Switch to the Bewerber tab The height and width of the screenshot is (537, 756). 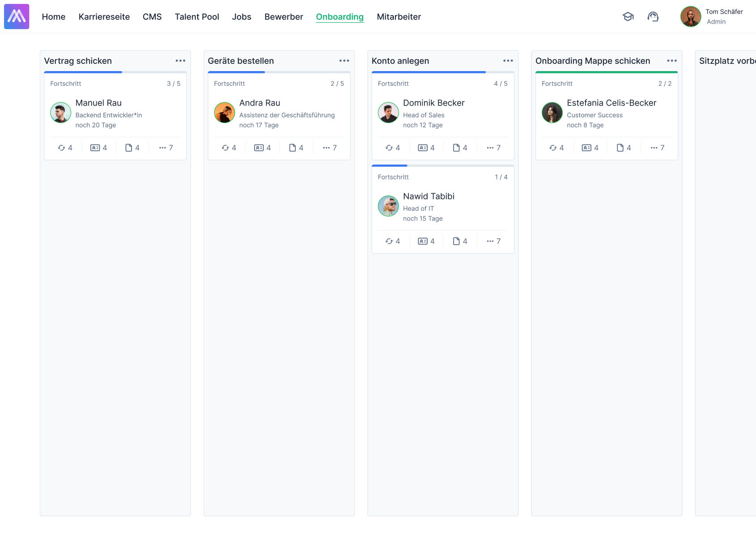coord(284,17)
